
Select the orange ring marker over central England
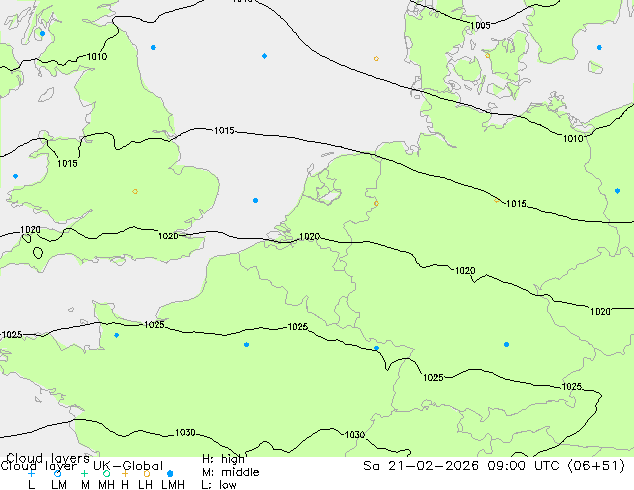tap(135, 192)
